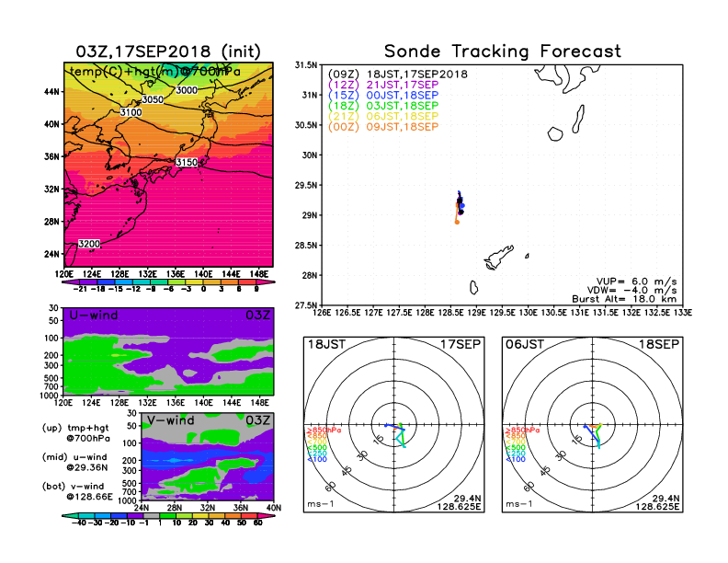The height and width of the screenshot is (563, 728).
Task: Click the "133E" longitude axis label
Action: [682, 313]
